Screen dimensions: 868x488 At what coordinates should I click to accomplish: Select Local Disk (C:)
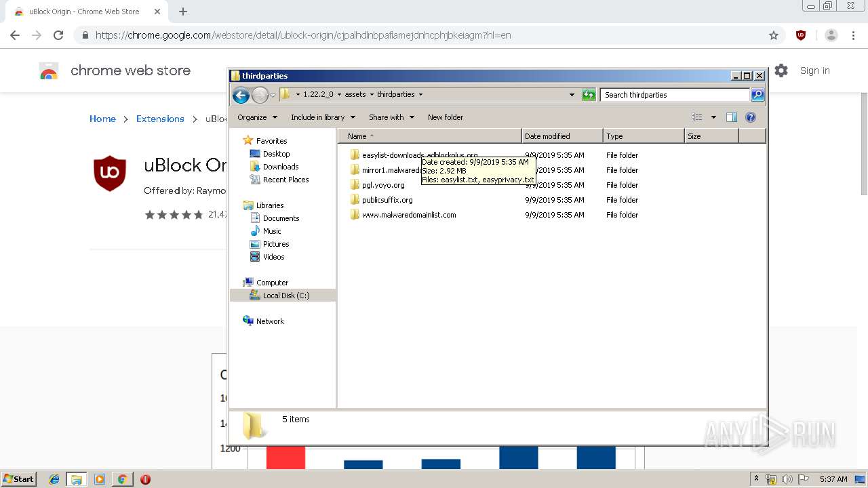coord(286,296)
